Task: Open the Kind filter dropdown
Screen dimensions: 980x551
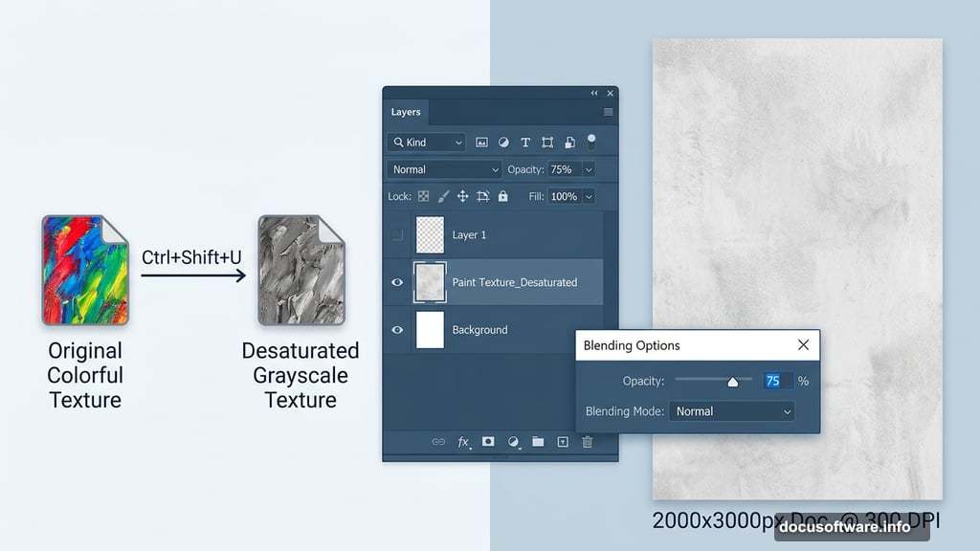Action: (x=426, y=142)
